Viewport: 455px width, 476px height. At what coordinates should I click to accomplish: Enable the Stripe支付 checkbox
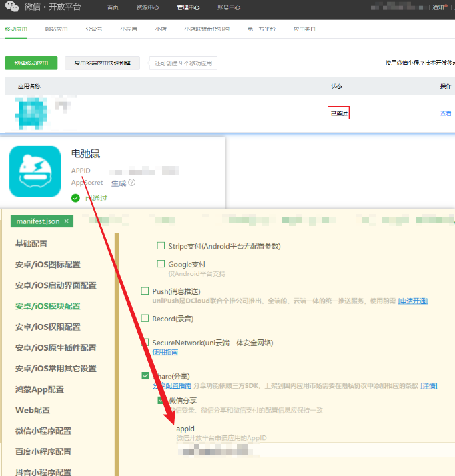tap(161, 245)
